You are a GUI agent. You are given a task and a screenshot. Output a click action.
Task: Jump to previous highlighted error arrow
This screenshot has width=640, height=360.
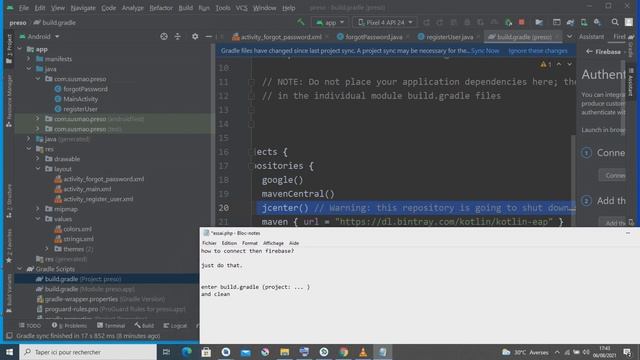coord(559,64)
